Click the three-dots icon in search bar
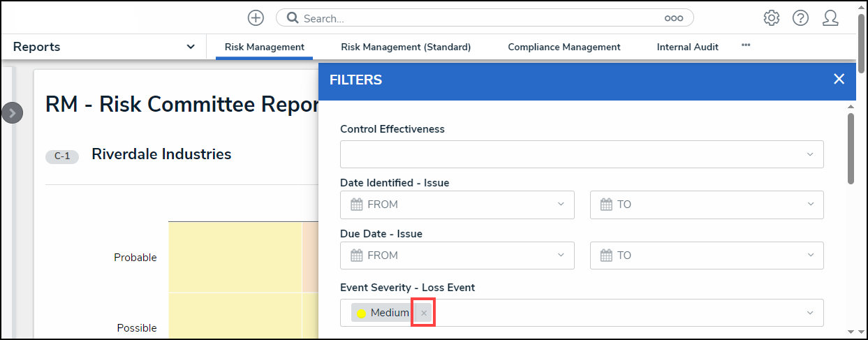The image size is (868, 340). [x=673, y=19]
